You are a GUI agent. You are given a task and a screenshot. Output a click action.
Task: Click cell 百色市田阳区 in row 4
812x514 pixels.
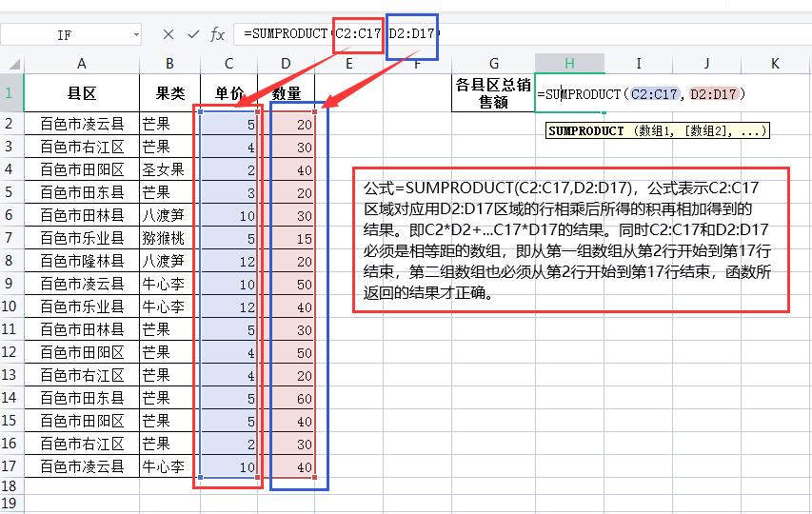[x=82, y=169]
